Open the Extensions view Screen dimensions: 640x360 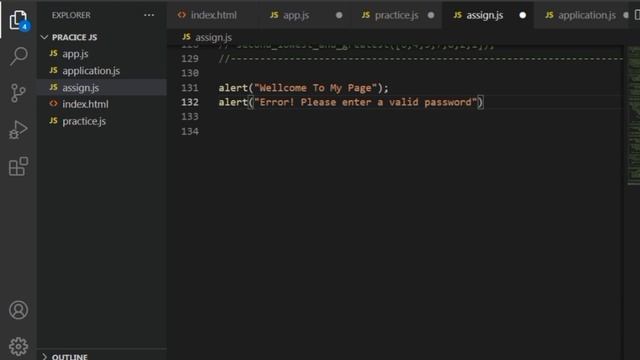[18, 166]
